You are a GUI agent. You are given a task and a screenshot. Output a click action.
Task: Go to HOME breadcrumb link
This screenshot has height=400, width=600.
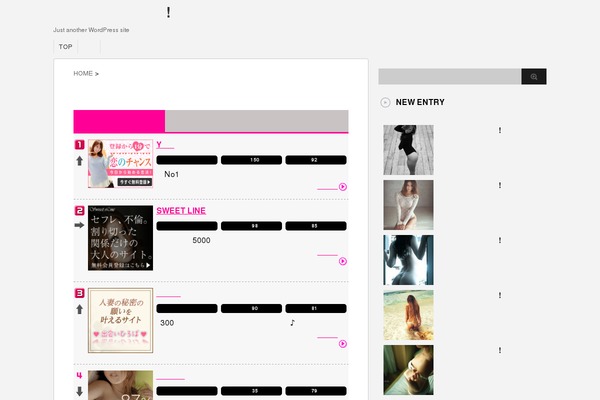[83, 73]
